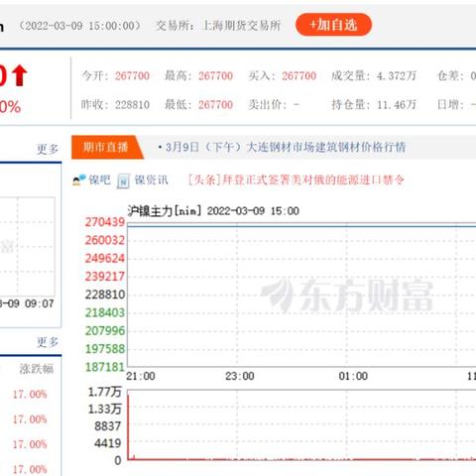Select the 昨收 value 228810

point(132,105)
